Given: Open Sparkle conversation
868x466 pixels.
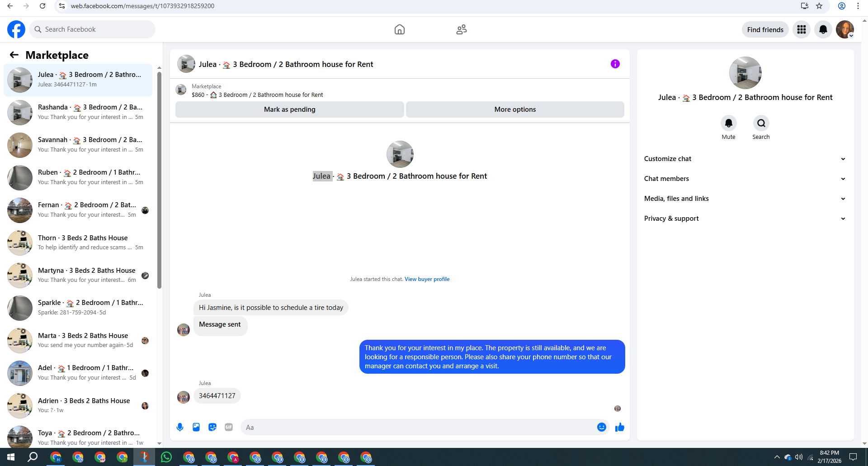Looking at the screenshot, I should pyautogui.click(x=78, y=308).
